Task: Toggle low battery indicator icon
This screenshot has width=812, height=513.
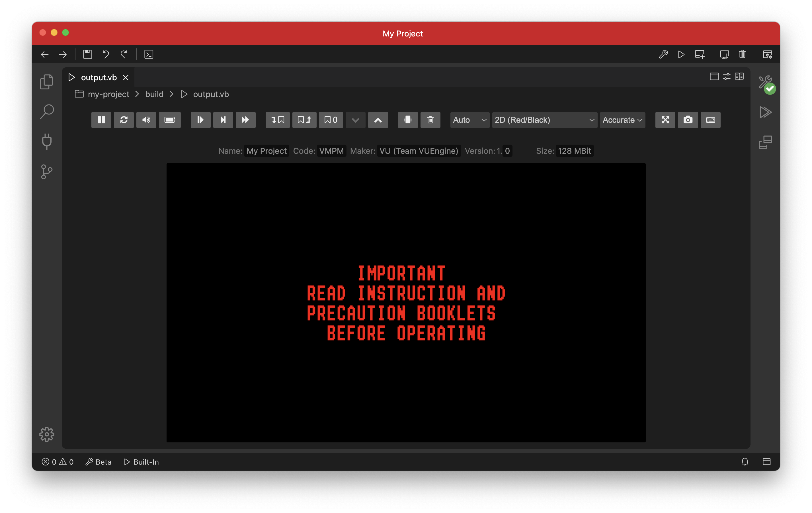Action: [170, 120]
